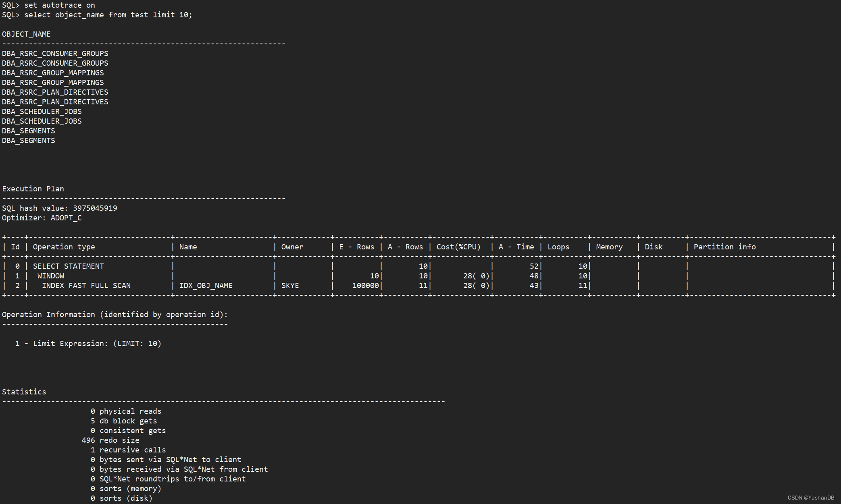Image resolution: width=841 pixels, height=504 pixels.
Task: Click the INDEX FAST FULL SCAN operation
Action: point(86,286)
